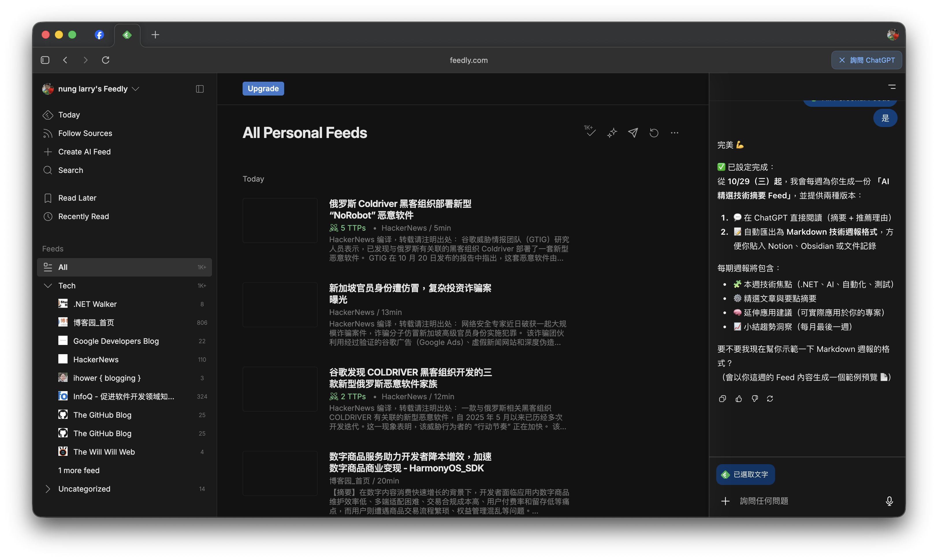
Task: Click the microphone voice input icon
Action: pyautogui.click(x=889, y=501)
